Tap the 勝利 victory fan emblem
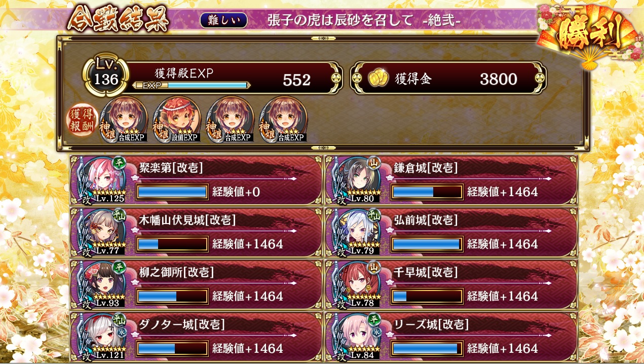 point(590,34)
